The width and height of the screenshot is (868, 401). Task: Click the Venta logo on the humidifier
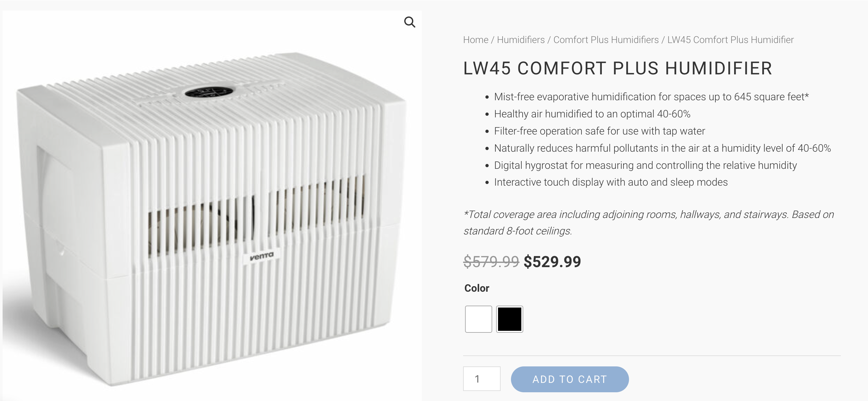(x=262, y=257)
